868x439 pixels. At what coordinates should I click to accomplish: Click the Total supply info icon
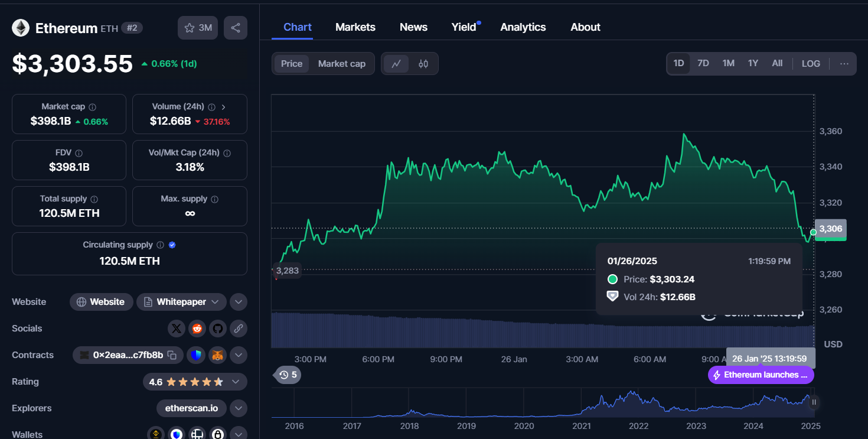click(94, 199)
